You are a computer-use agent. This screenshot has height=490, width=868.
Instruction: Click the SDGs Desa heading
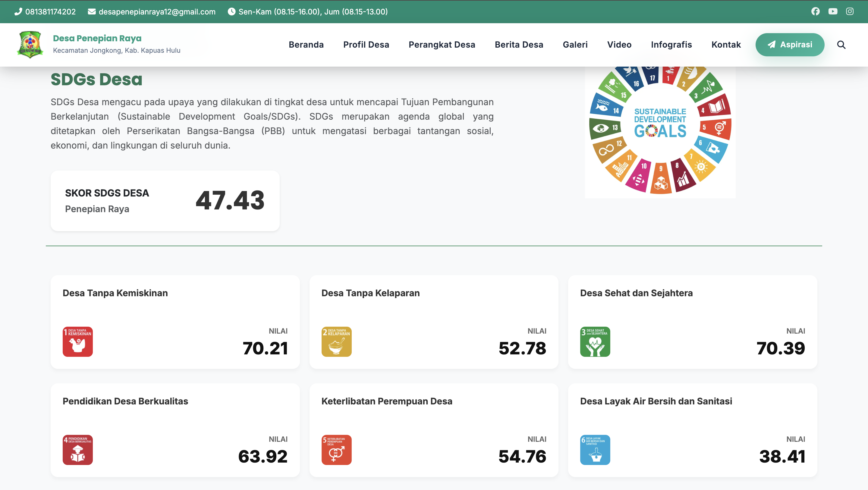[x=96, y=80]
